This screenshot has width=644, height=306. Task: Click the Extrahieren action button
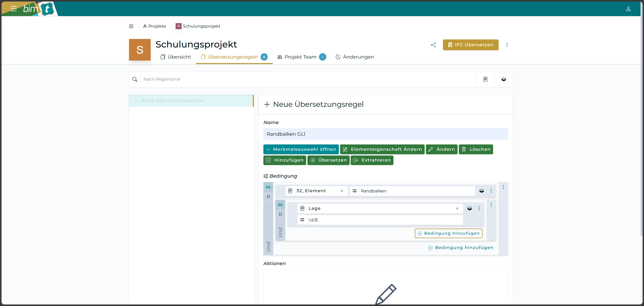372,160
